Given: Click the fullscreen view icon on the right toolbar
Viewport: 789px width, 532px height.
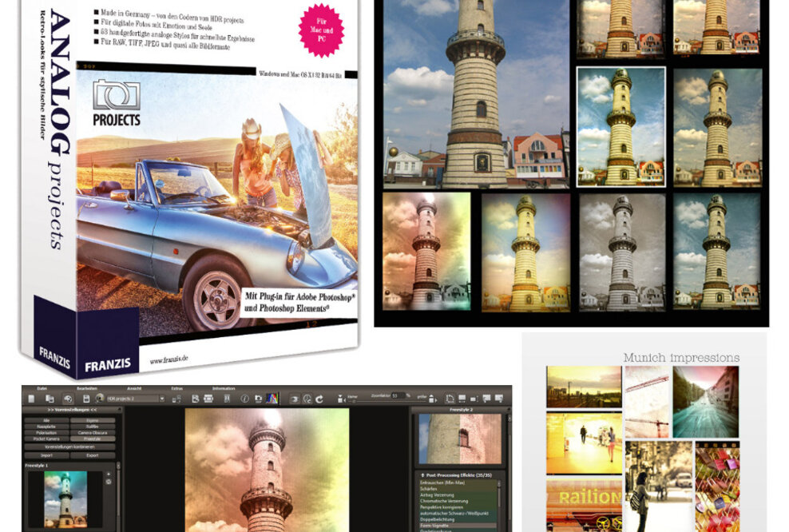Looking at the screenshot, I should (x=463, y=399).
